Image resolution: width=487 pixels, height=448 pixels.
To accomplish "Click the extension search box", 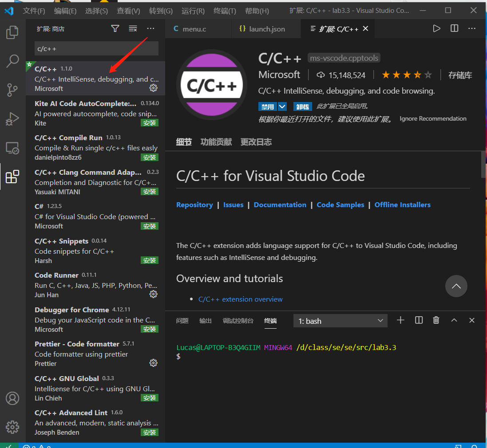I will pyautogui.click(x=96, y=48).
